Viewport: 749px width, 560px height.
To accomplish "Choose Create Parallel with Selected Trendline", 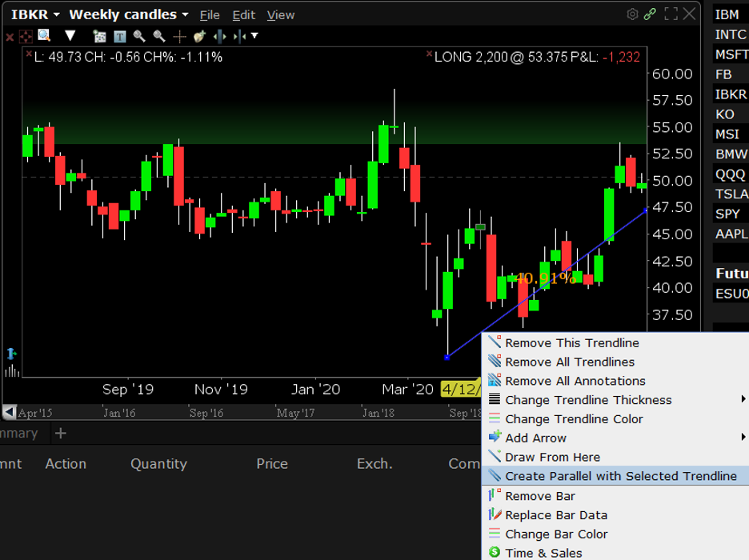I will (620, 476).
